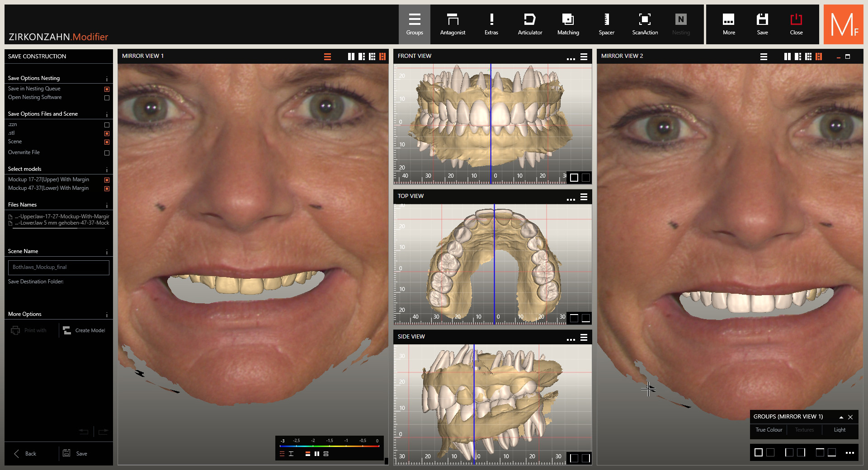Image resolution: width=868 pixels, height=470 pixels.
Task: Select the Spacer tool
Action: click(606, 24)
